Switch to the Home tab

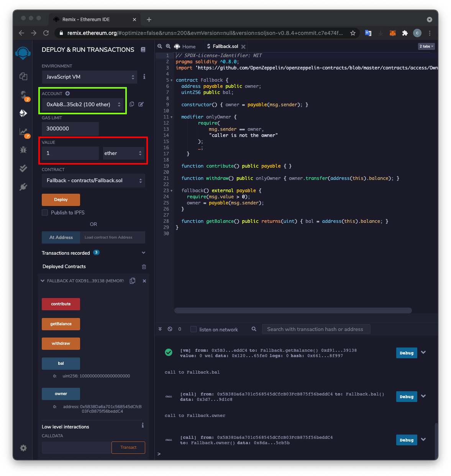(x=185, y=46)
